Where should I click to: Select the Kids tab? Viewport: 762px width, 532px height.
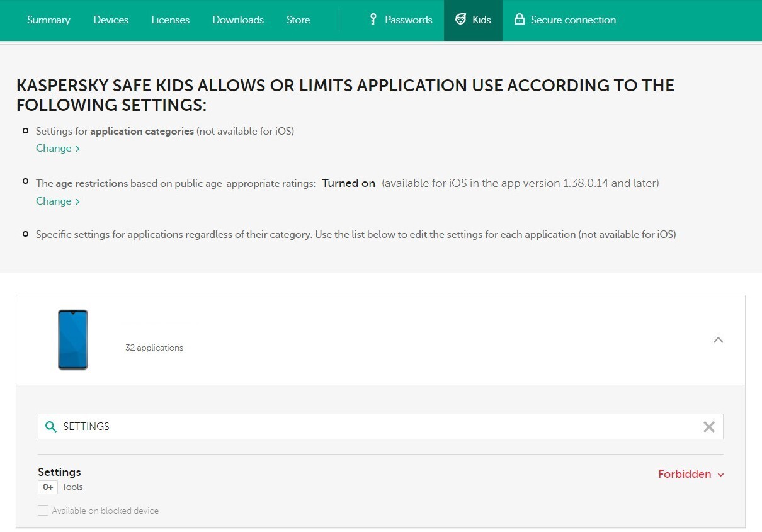click(x=473, y=20)
